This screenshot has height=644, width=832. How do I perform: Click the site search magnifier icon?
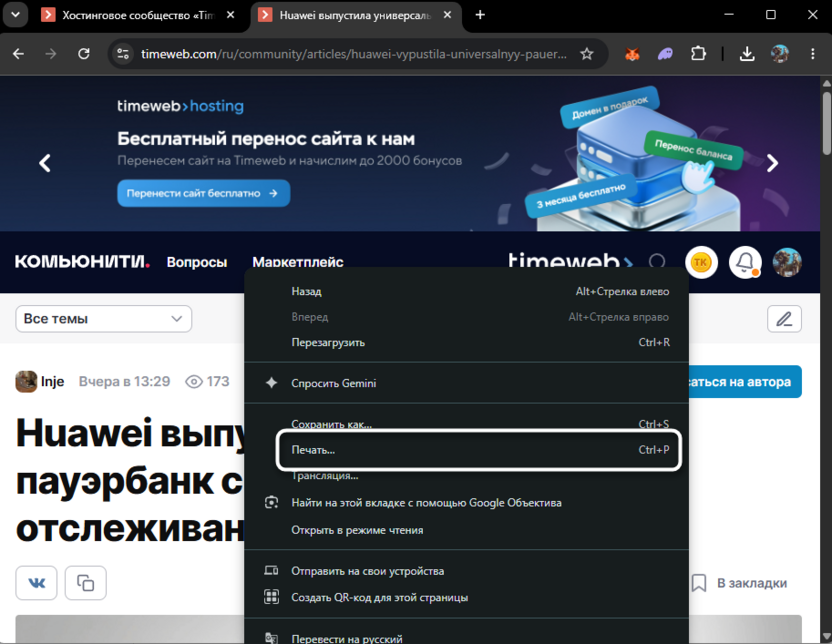tap(657, 262)
